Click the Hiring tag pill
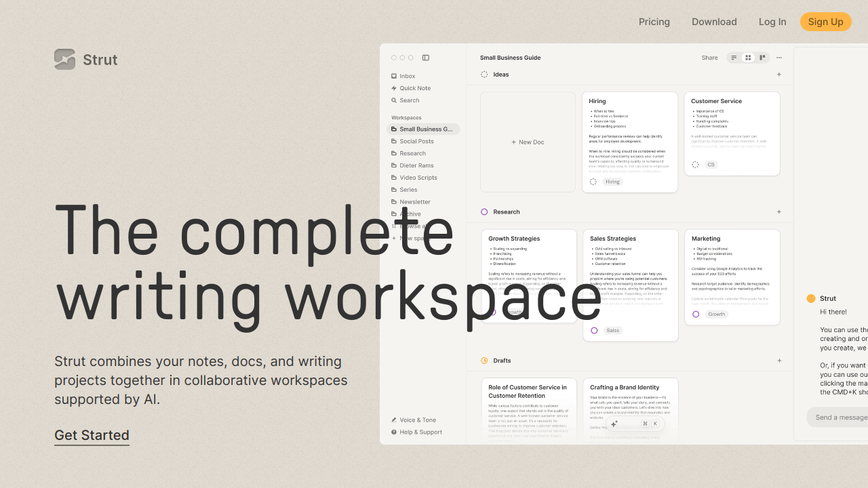The height and width of the screenshot is (488, 868). tap(613, 182)
